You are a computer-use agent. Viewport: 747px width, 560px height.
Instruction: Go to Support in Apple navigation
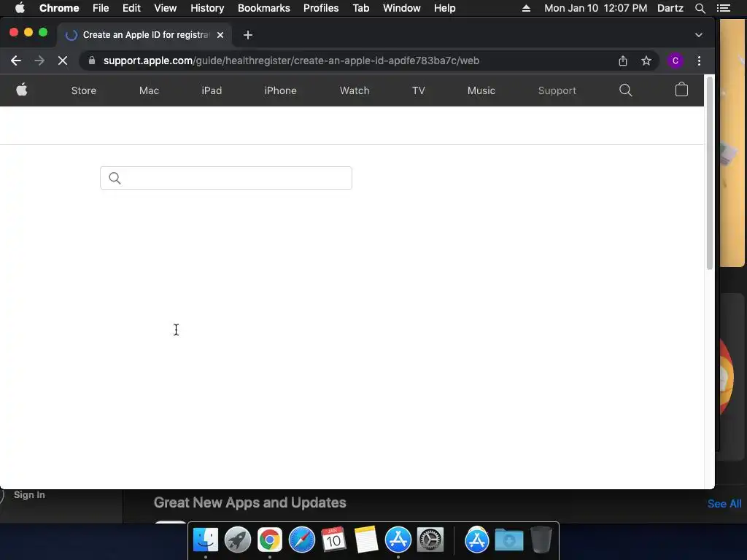(x=557, y=90)
